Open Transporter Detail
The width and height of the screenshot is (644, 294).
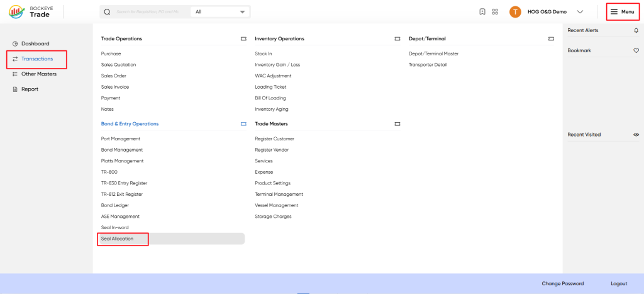[428, 65]
